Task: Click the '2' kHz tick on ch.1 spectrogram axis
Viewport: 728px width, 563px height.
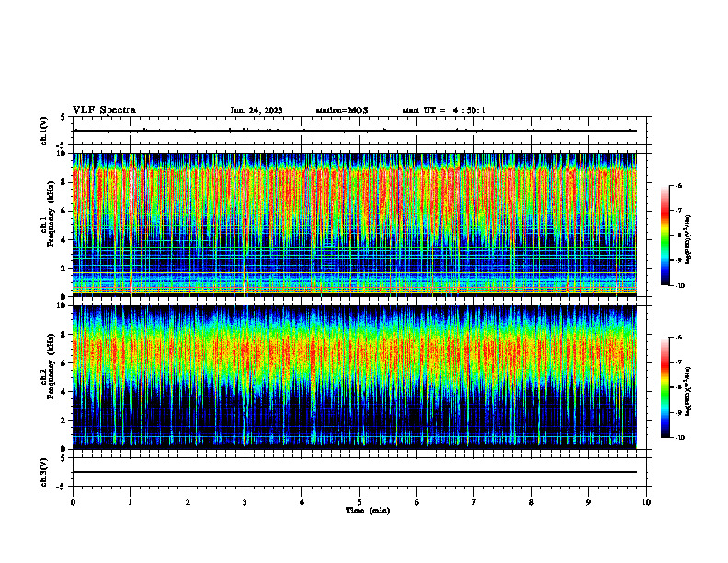Action: pos(64,269)
